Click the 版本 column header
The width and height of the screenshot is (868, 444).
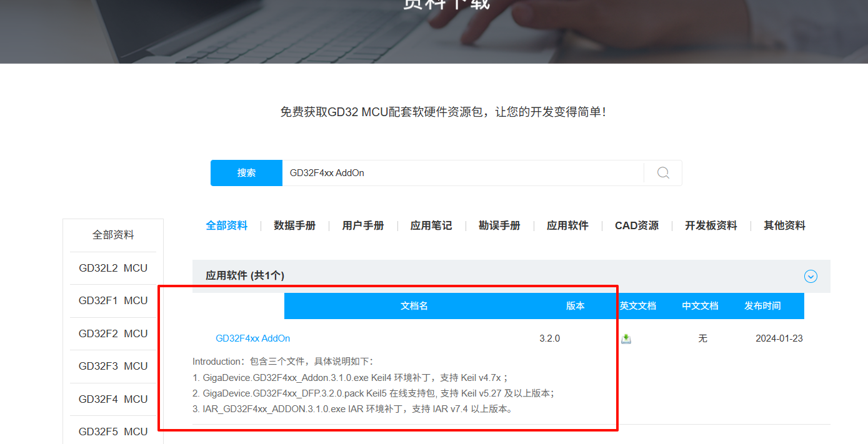(576, 306)
